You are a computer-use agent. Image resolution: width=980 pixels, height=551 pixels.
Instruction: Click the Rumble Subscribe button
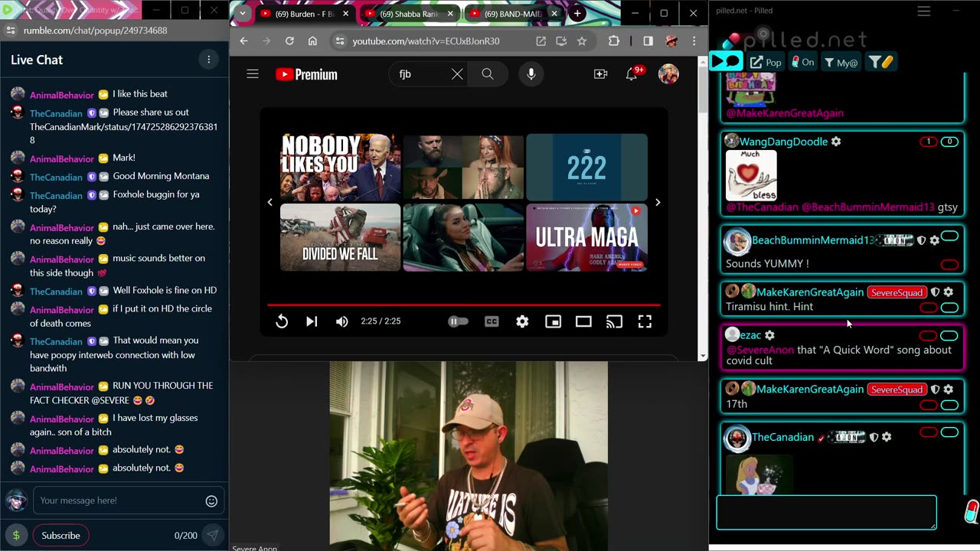pos(60,536)
